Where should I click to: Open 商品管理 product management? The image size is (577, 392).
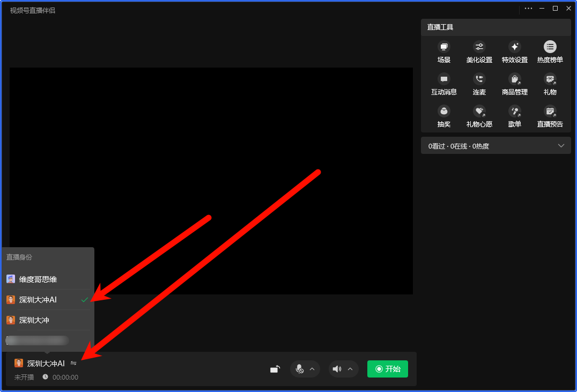(x=514, y=79)
